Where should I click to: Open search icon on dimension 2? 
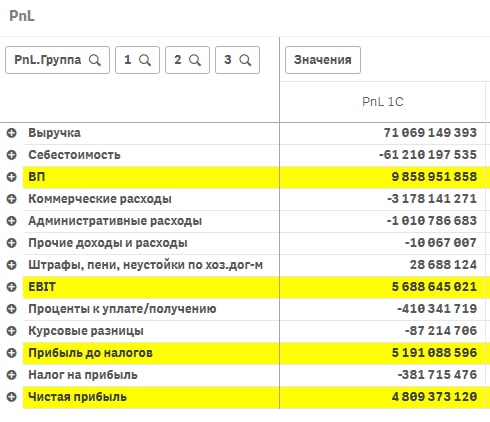coord(195,60)
